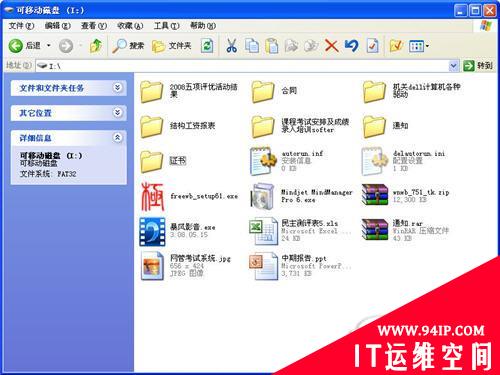Select the 暴风影音.exe file icon
The width and height of the screenshot is (500, 375).
coord(152,232)
